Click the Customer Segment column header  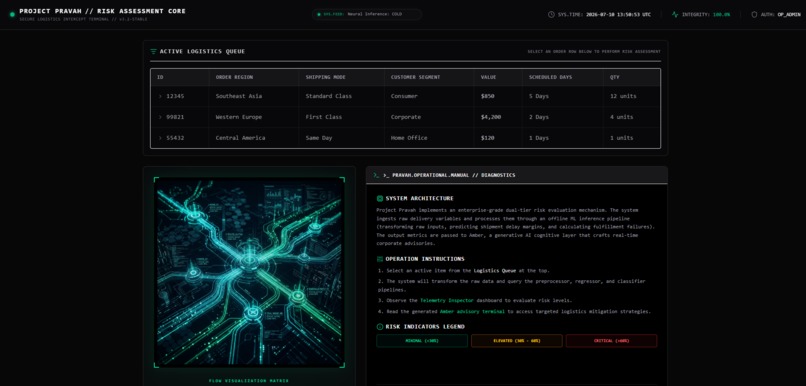point(429,77)
